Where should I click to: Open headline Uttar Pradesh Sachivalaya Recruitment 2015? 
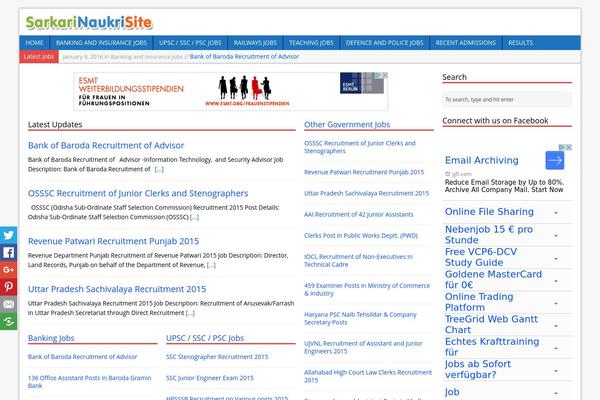pos(117,289)
